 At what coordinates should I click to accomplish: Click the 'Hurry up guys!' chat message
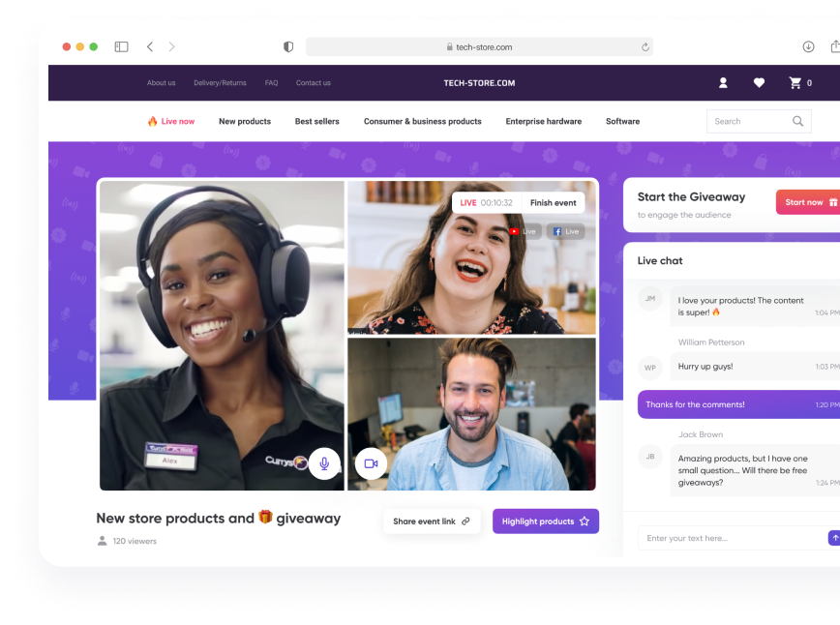tap(756, 367)
